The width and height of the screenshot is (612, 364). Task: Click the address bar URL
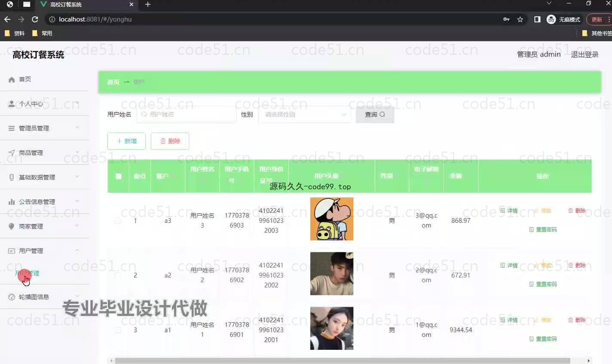coord(95,19)
